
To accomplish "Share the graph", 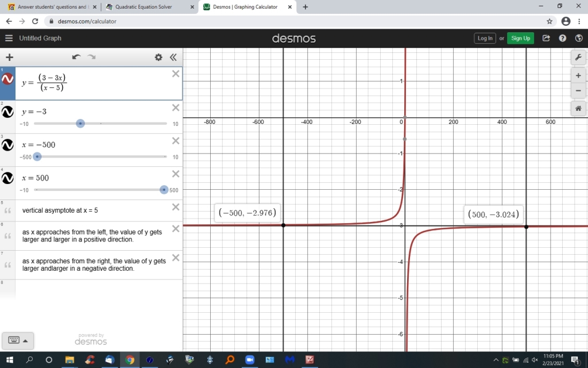I will (546, 38).
